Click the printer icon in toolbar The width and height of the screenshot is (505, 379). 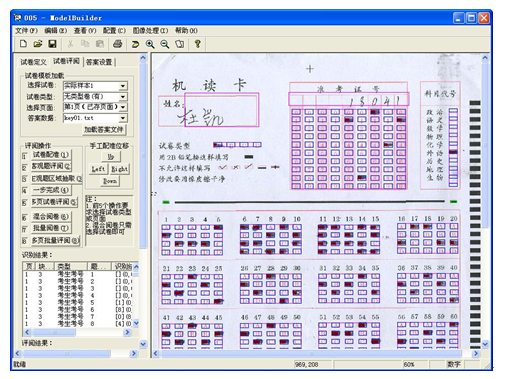[x=117, y=44]
